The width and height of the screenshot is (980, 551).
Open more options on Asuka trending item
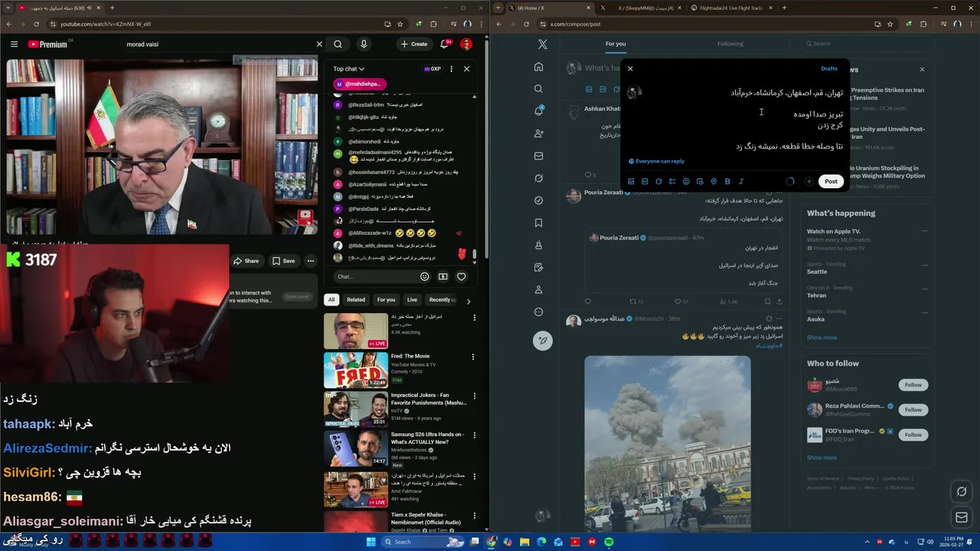click(924, 311)
